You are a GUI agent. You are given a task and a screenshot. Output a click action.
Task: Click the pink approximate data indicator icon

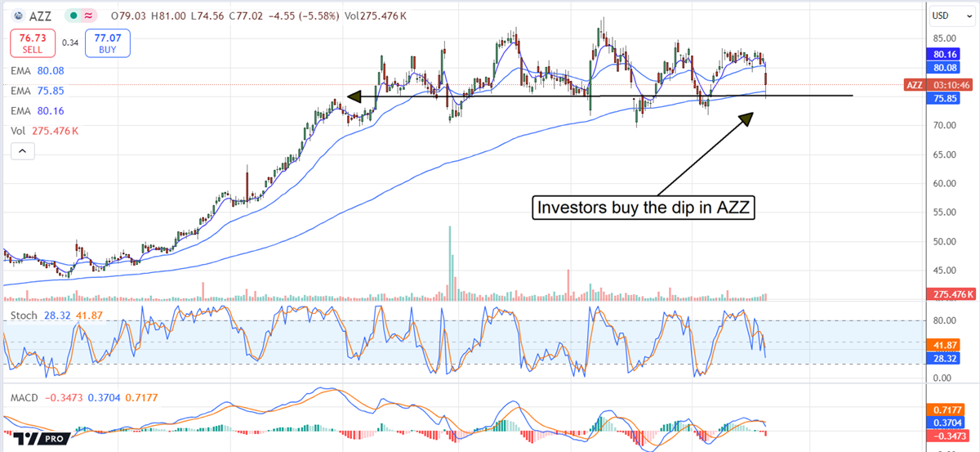(90, 16)
